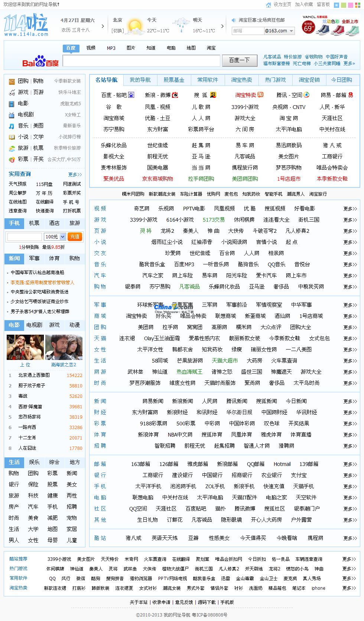Click 源码下载 in the footer
This screenshot has width=364, height=621.
tap(207, 602)
